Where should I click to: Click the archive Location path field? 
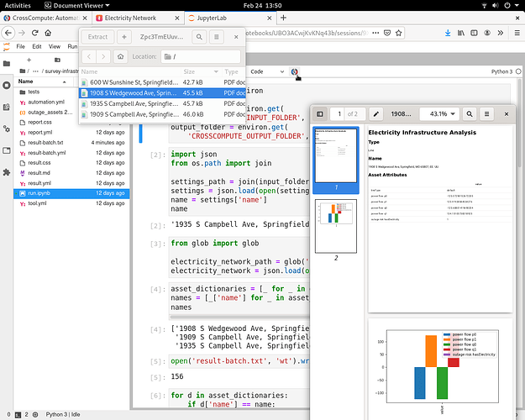coord(201,56)
